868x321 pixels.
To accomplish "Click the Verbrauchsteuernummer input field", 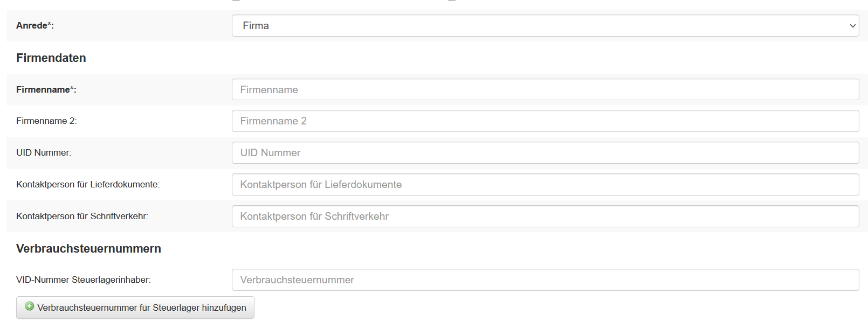I will click(545, 280).
